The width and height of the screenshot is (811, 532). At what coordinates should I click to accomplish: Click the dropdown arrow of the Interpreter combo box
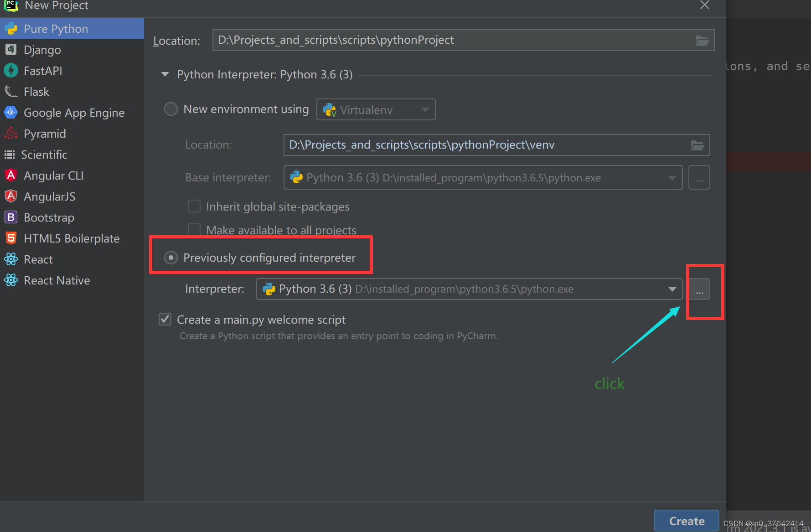click(672, 289)
